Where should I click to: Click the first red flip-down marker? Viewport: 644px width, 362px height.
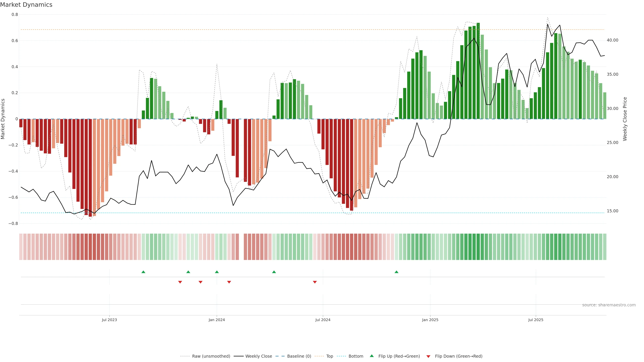point(180,282)
